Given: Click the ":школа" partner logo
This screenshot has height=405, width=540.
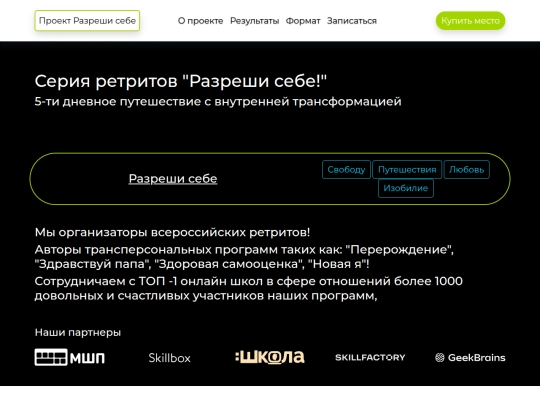Looking at the screenshot, I should coord(270,357).
